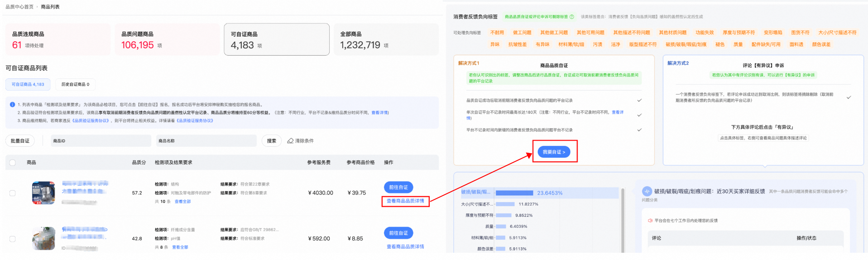Open the 全部商品 summary card
Screen dimensions: 868x260
[386, 39]
